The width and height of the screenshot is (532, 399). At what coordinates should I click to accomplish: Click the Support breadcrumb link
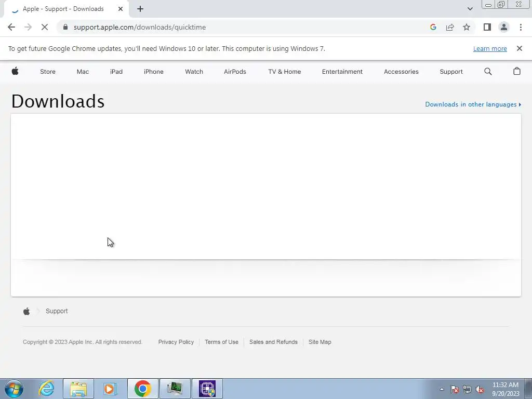(x=57, y=311)
